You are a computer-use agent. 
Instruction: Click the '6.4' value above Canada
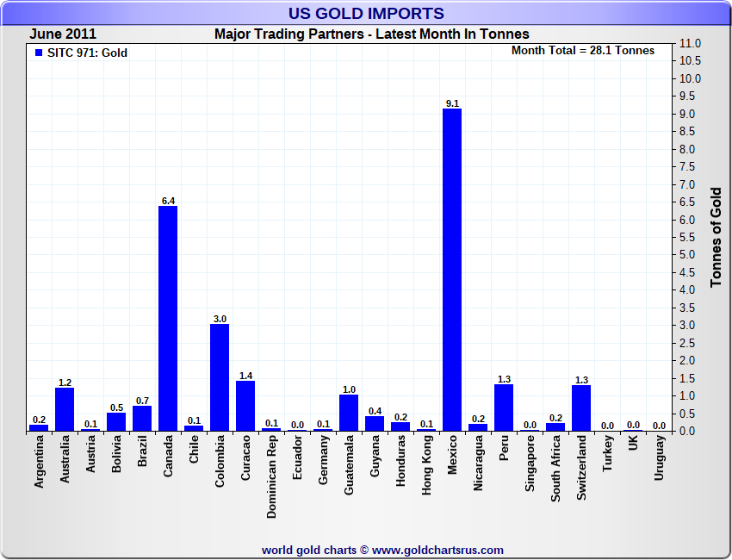[x=169, y=201]
